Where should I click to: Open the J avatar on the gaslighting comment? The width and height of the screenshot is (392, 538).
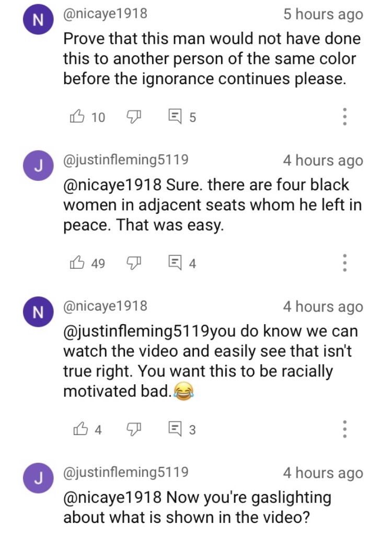click(38, 478)
